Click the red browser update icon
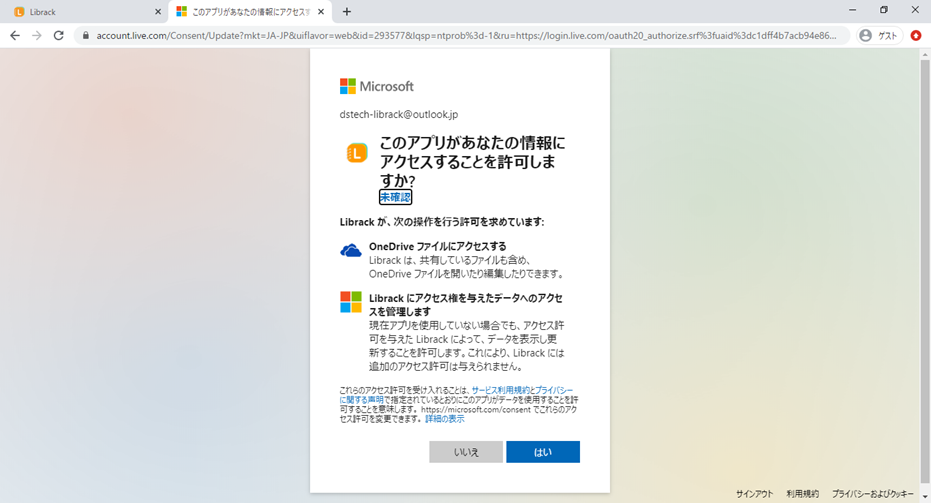The width and height of the screenshot is (931, 503). click(916, 36)
